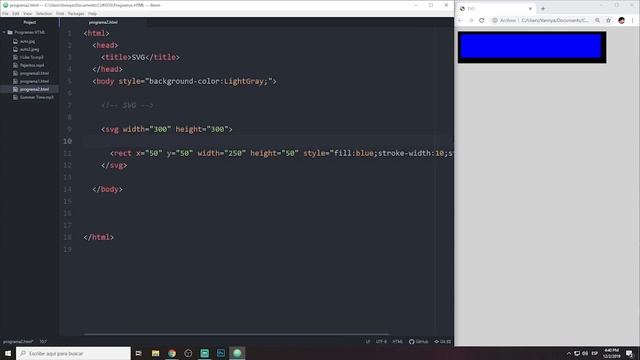Click the GitHub status bar icon
640x360 pixels.
418,342
